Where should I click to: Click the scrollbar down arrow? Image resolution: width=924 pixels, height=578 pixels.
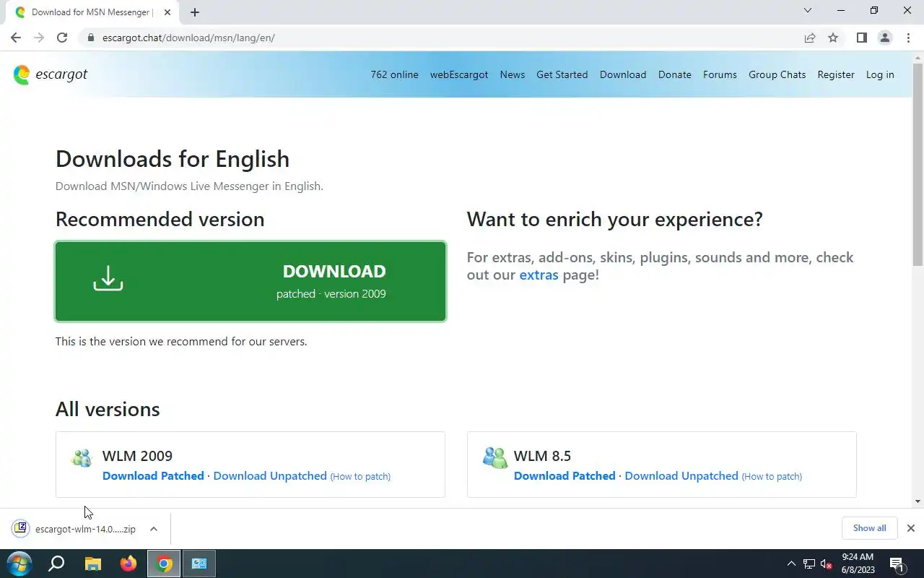[918, 501]
